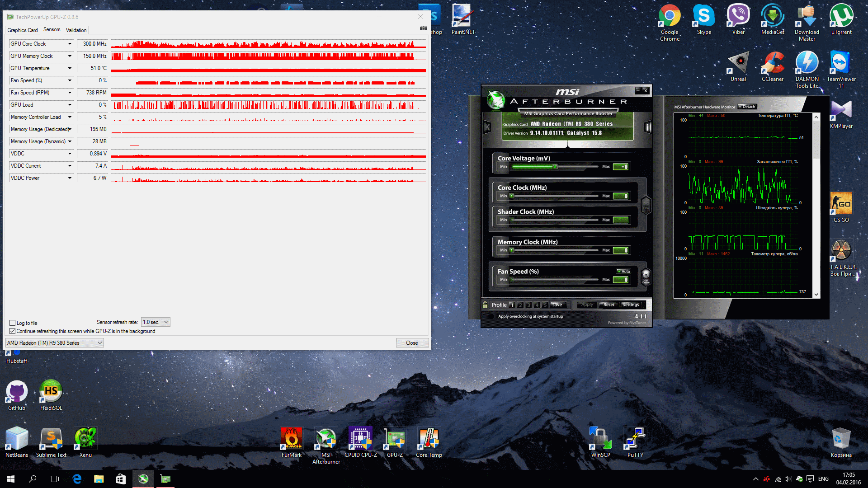Click the fan User Define gear icon
This screenshot has height=488, width=868.
(646, 276)
